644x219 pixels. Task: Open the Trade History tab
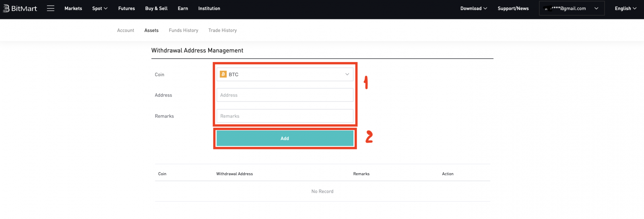(223, 31)
